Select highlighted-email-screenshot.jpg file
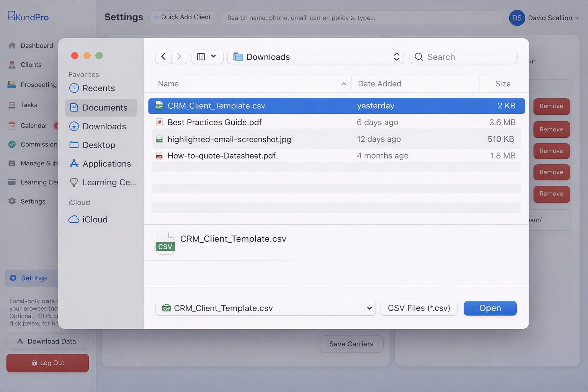The width and height of the screenshot is (588, 392). [x=229, y=139]
